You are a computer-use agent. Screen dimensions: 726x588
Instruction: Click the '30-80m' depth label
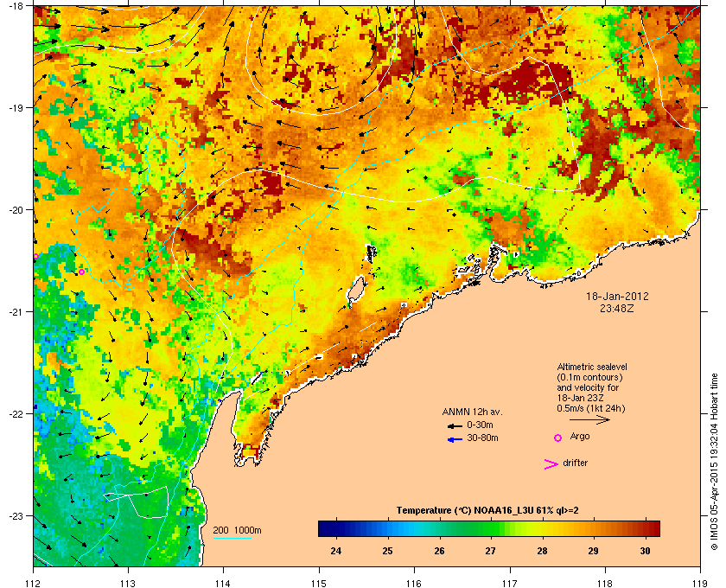(482, 438)
